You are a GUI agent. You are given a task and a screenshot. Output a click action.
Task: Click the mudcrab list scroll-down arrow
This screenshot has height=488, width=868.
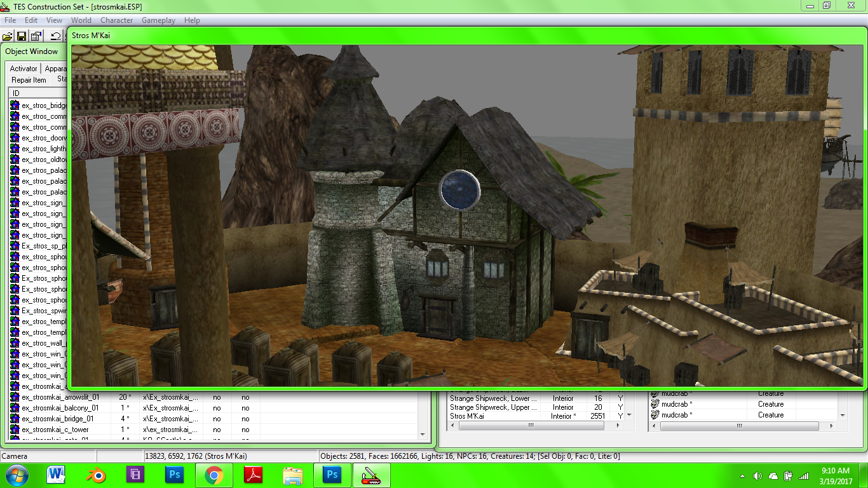[843, 416]
